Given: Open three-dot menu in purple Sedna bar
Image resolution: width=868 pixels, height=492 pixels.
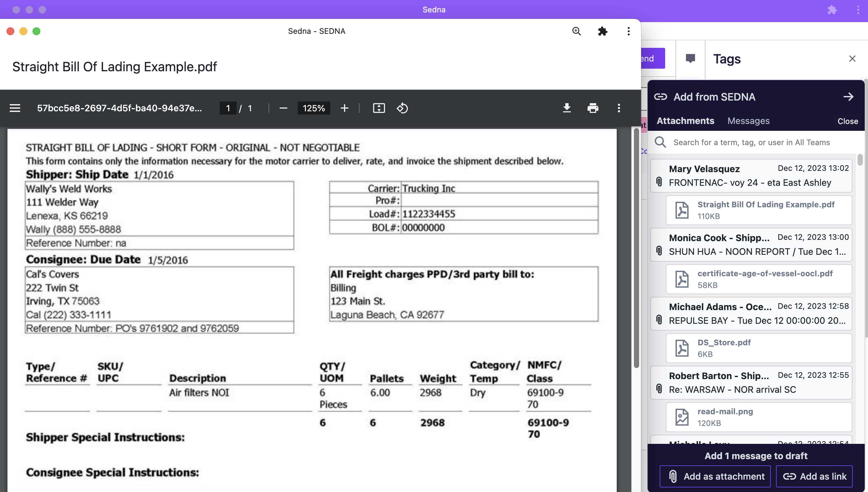Looking at the screenshot, I should (858, 9).
